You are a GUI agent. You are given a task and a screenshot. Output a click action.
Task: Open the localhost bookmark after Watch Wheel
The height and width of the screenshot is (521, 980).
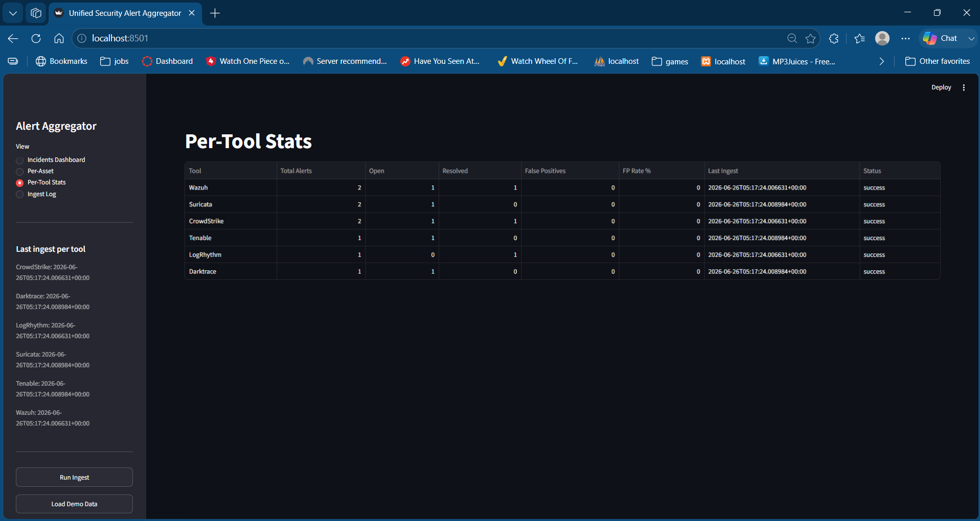click(617, 61)
